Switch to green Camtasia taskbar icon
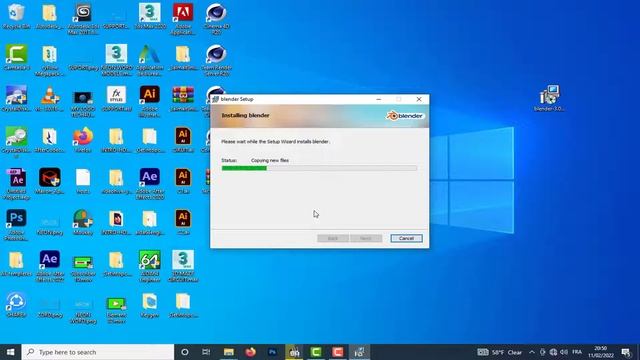Viewport: 640px width, 360px height. [316, 352]
